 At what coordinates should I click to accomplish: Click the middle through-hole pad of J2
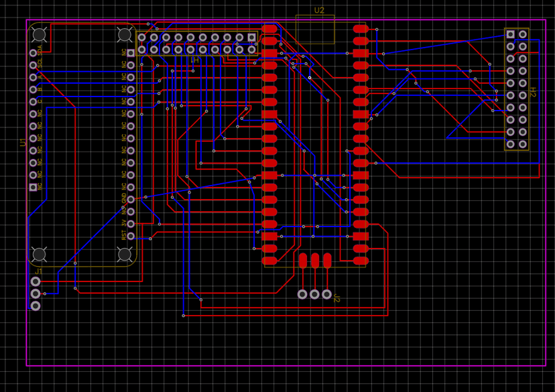pyautogui.click(x=314, y=294)
